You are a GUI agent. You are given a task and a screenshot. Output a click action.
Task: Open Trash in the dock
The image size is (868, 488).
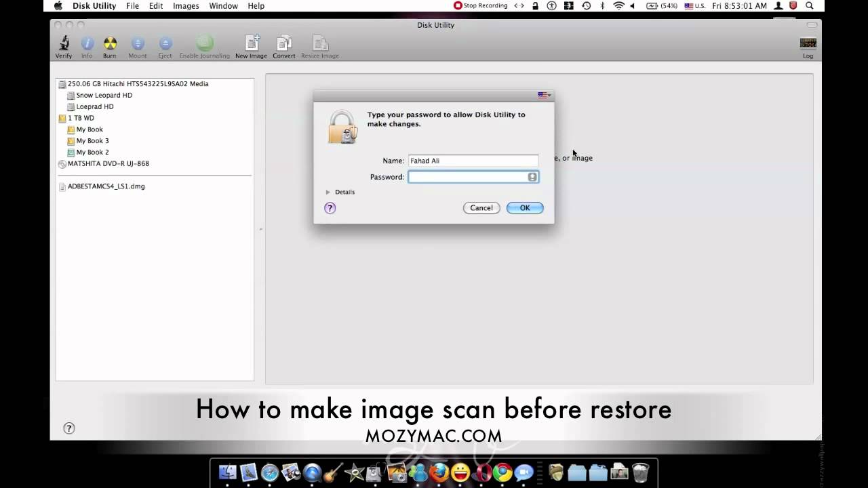click(x=640, y=472)
